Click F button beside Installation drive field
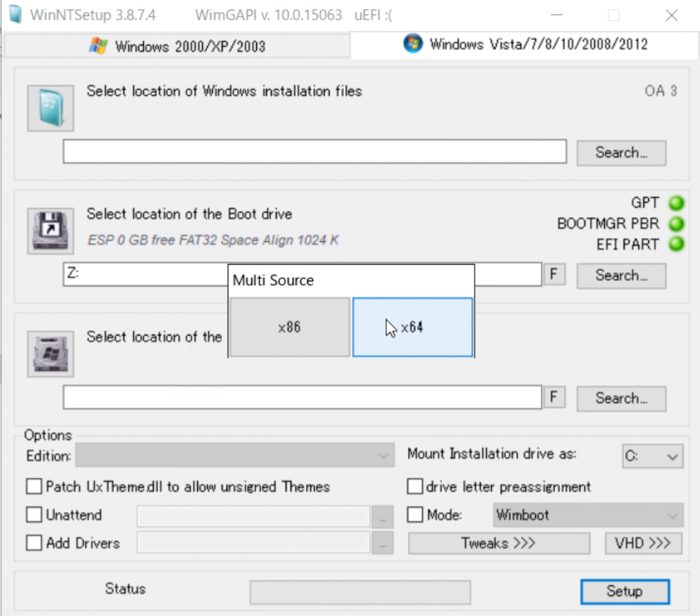This screenshot has height=616, width=700. pyautogui.click(x=554, y=397)
